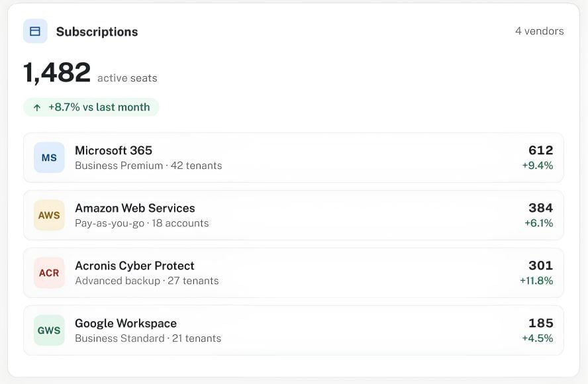The width and height of the screenshot is (588, 384).
Task: Click the 1,482 seat total
Action: pos(57,72)
